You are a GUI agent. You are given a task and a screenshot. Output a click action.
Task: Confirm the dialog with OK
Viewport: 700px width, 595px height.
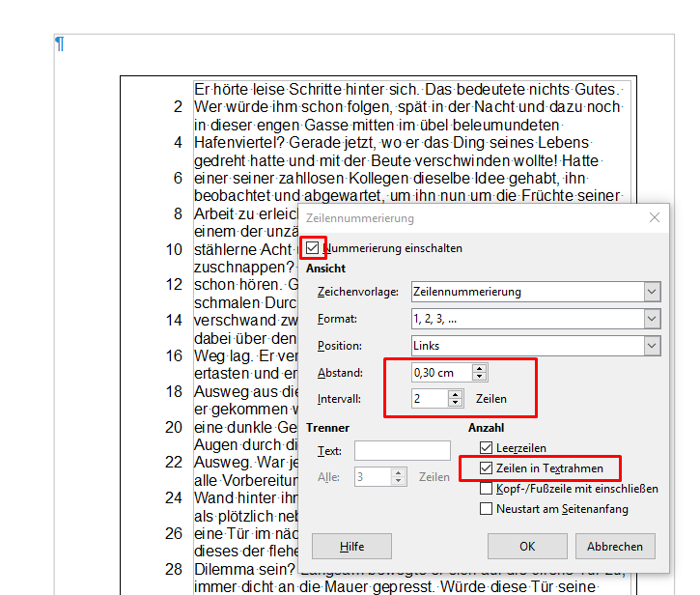526,546
